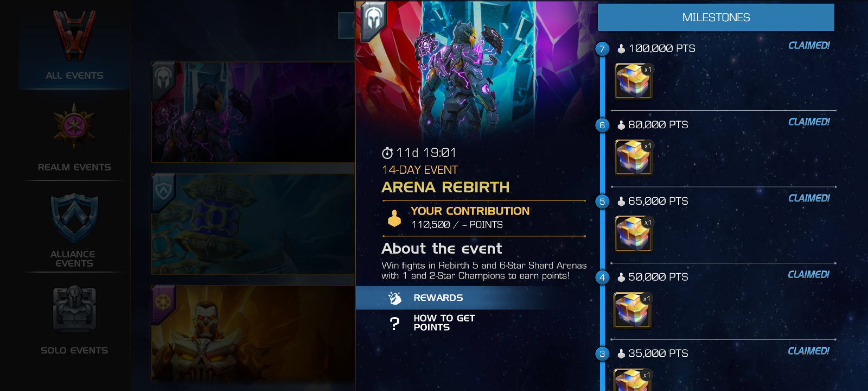Tap the crystal reward under 80,000 PTS
868x391 pixels.
click(x=633, y=157)
